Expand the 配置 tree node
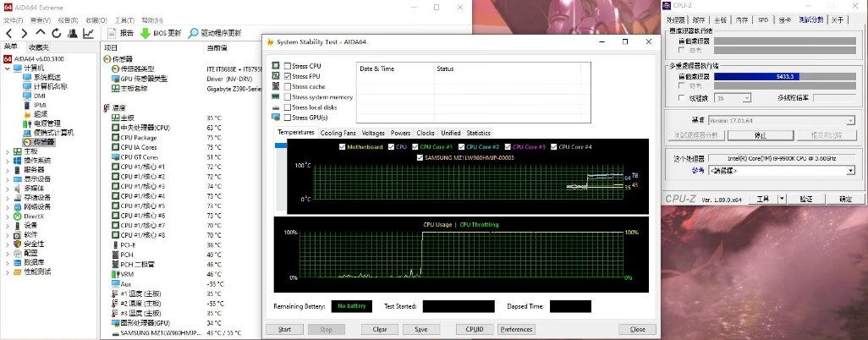This screenshot has height=340, width=868. click(8, 253)
